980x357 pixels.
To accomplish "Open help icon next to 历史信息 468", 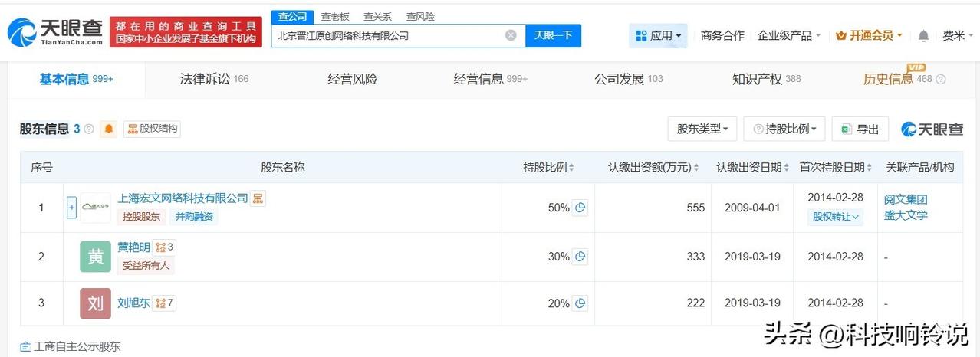I will pyautogui.click(x=941, y=79).
